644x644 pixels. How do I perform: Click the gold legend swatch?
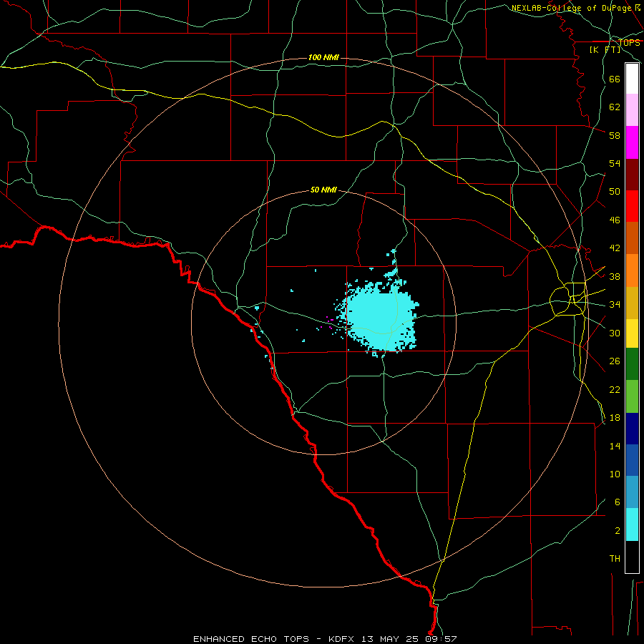[x=632, y=302]
